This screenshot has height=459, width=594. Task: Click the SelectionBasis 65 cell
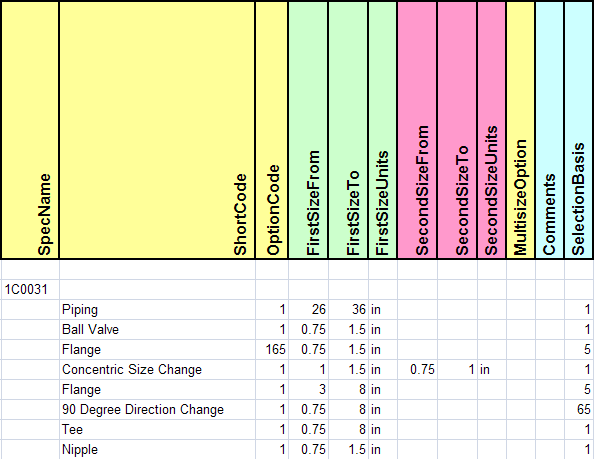579,410
